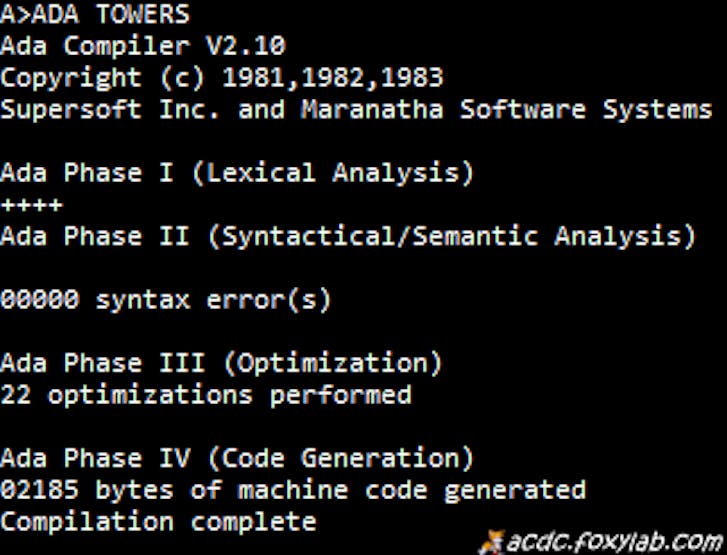Click the 'Ada Phase I (Lexical Analysis)' heading
The image size is (727, 555).
coord(237,172)
